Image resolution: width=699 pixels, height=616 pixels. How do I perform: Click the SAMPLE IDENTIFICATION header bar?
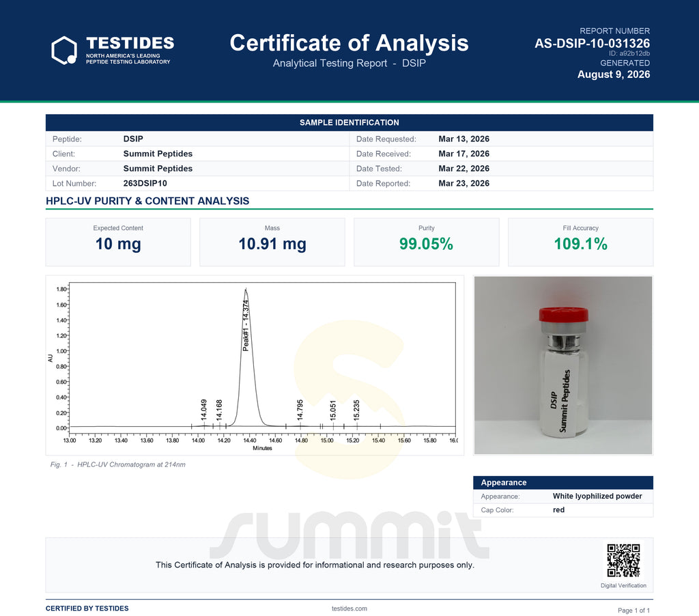pyautogui.click(x=349, y=122)
